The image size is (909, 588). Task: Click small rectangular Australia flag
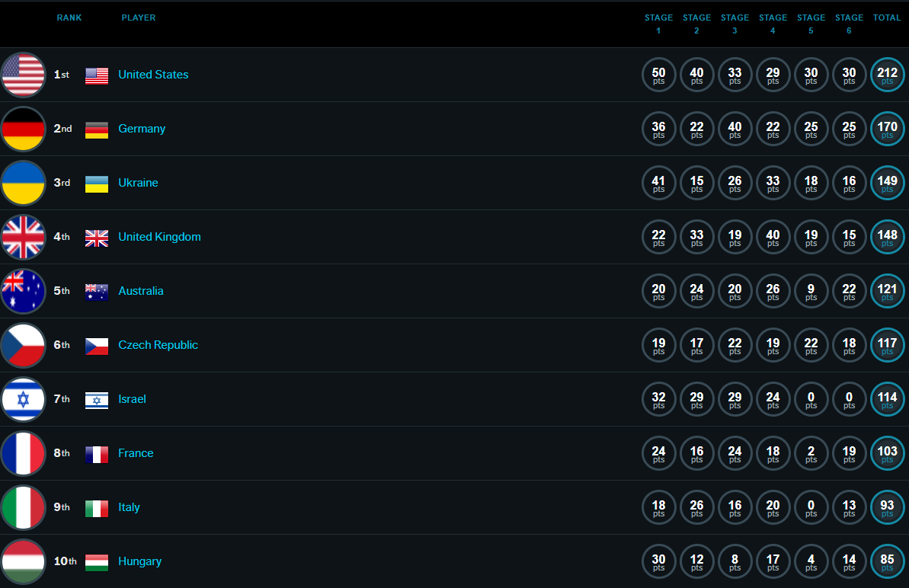coord(97,292)
